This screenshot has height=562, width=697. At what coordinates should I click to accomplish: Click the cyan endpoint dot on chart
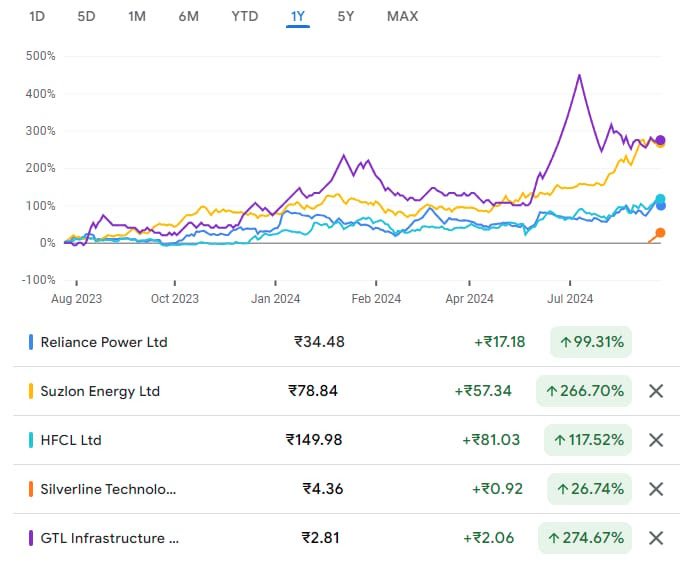pyautogui.click(x=661, y=199)
